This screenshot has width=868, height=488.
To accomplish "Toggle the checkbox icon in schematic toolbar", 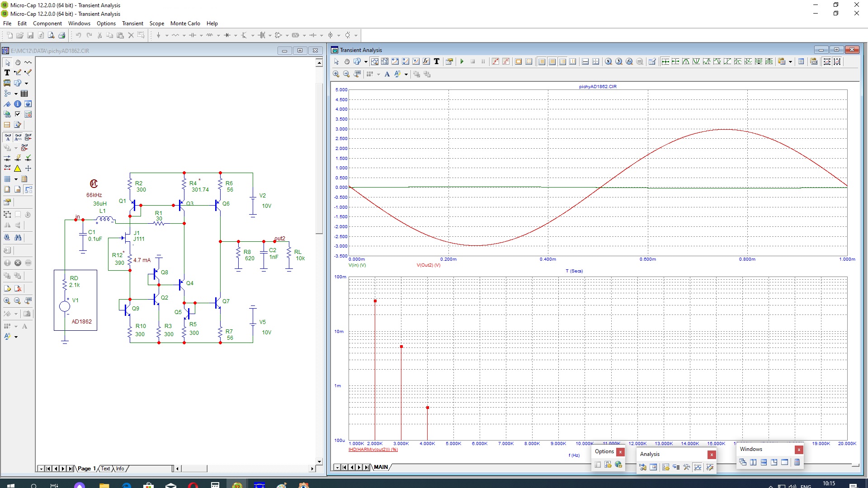I will click(18, 114).
